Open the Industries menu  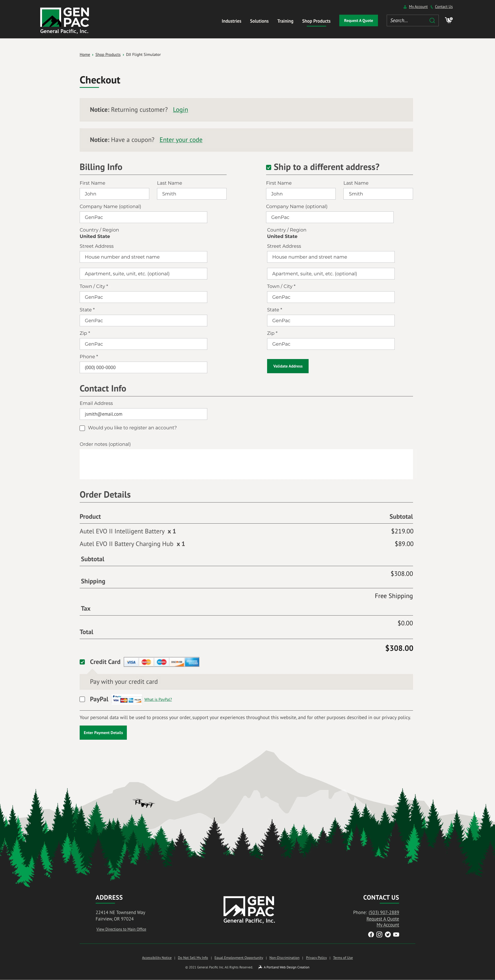pos(231,21)
